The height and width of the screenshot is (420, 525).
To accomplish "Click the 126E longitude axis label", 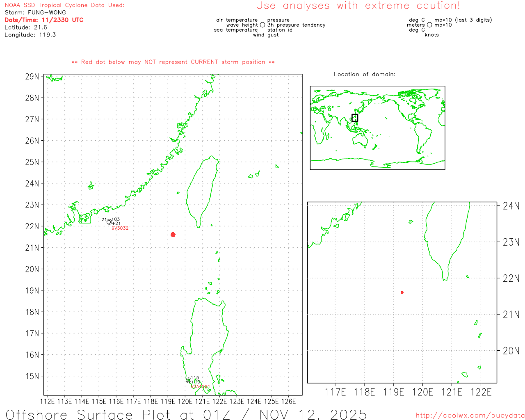I will pos(289,401).
